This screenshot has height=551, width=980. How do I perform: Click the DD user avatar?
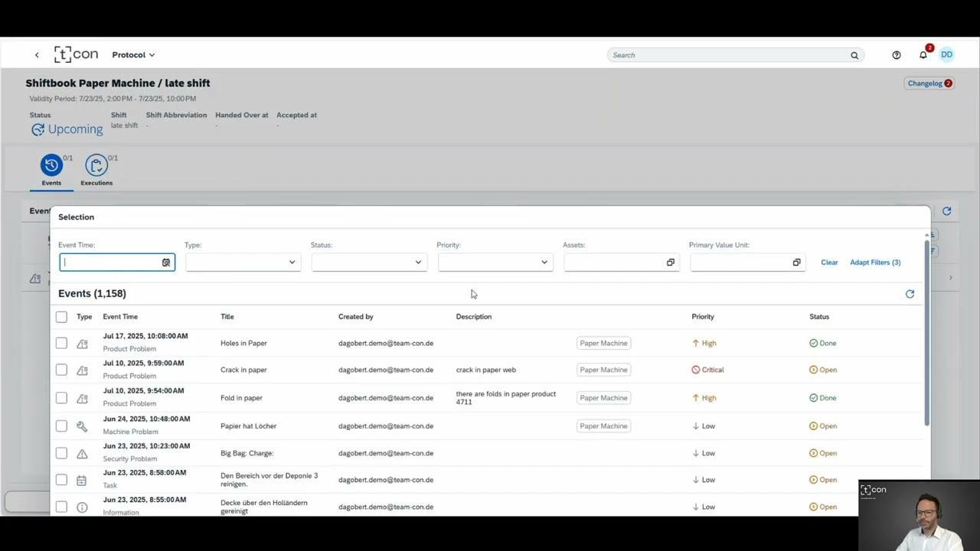point(947,54)
